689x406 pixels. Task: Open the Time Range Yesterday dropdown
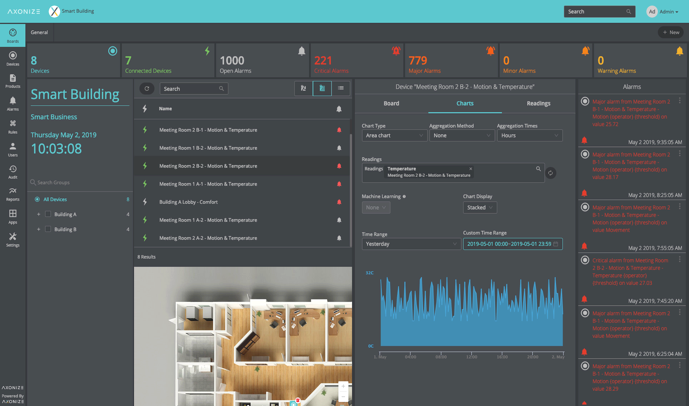(411, 244)
